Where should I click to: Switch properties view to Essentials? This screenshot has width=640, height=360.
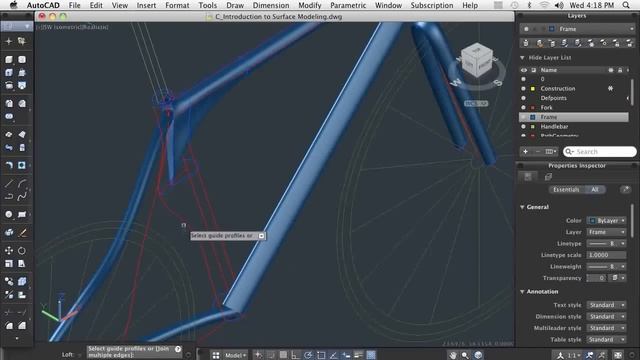pyautogui.click(x=567, y=189)
